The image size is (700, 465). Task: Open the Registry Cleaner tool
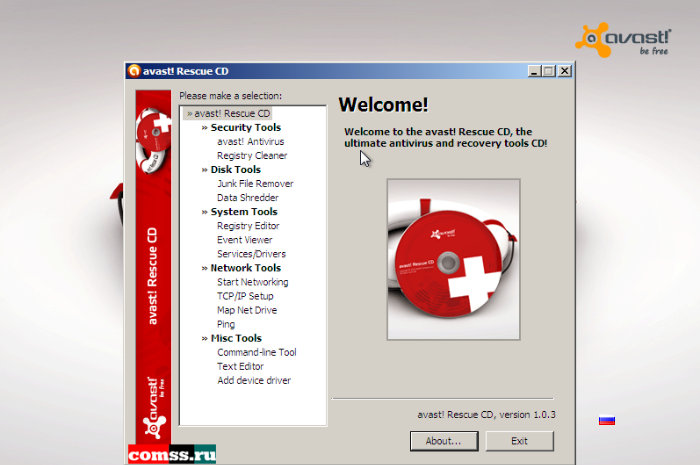(252, 156)
